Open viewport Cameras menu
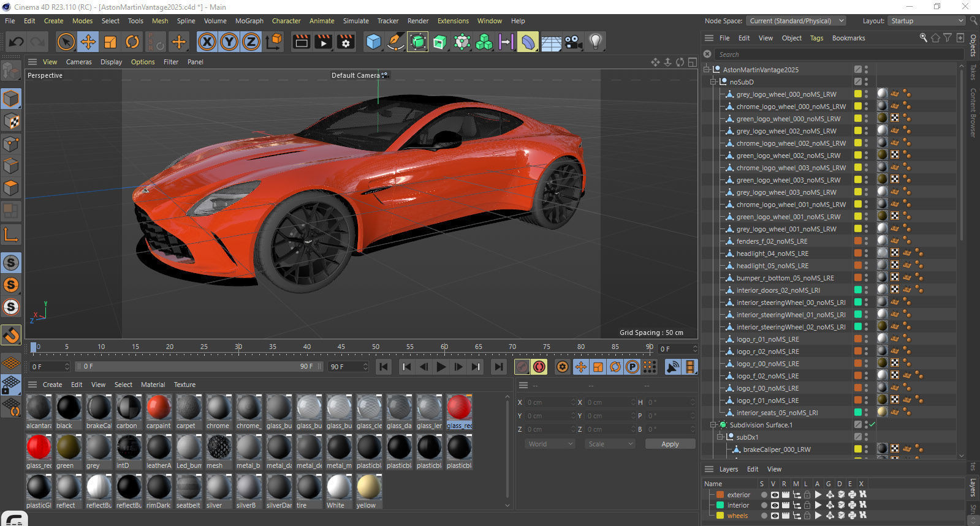The height and width of the screenshot is (526, 980). click(78, 62)
